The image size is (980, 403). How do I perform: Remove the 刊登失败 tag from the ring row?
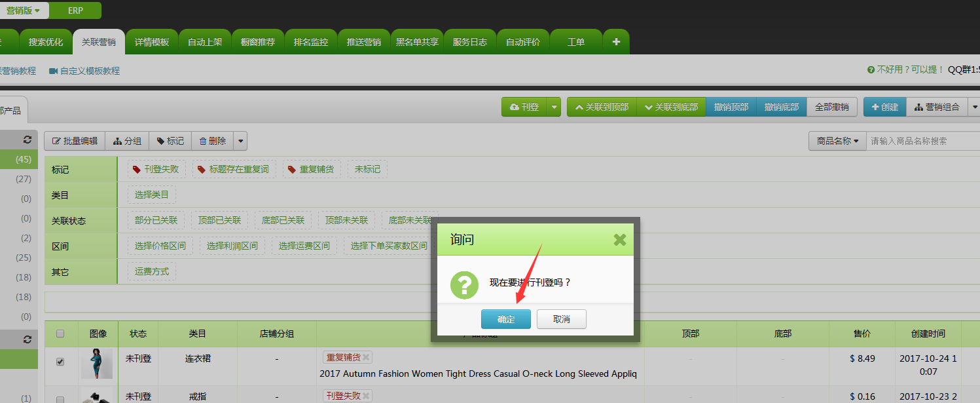367,396
